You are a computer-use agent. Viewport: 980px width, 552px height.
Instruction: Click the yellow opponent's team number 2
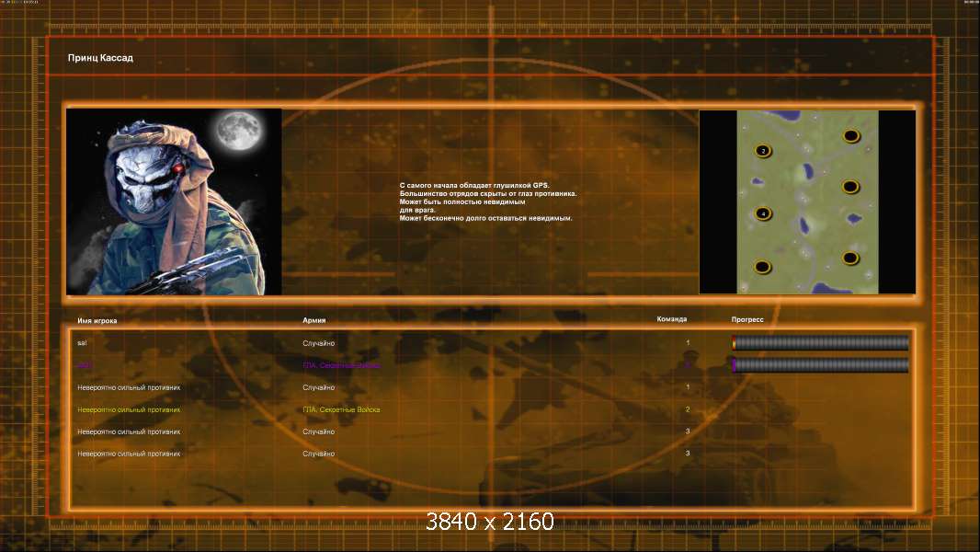coord(688,409)
